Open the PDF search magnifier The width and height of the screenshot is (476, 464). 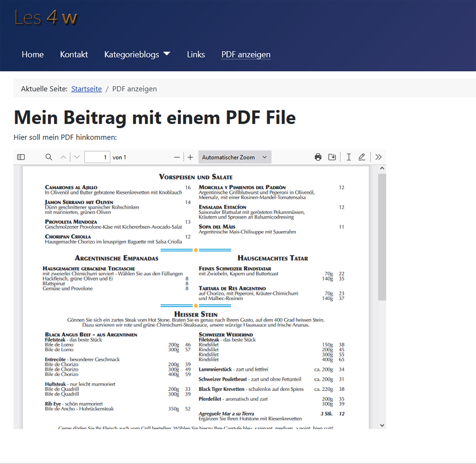pos(49,157)
